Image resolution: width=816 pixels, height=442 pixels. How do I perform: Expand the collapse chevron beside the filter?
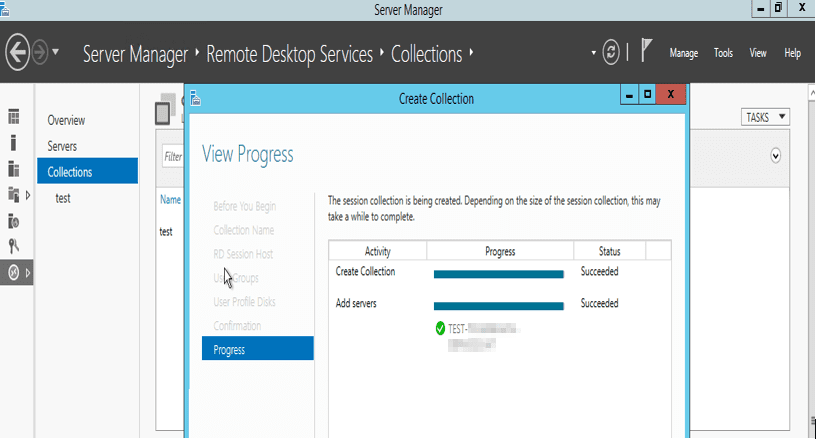point(775,156)
